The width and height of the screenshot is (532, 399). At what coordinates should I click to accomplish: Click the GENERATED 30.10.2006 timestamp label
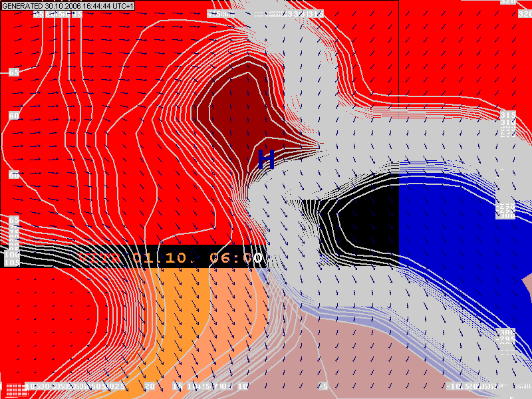point(68,5)
